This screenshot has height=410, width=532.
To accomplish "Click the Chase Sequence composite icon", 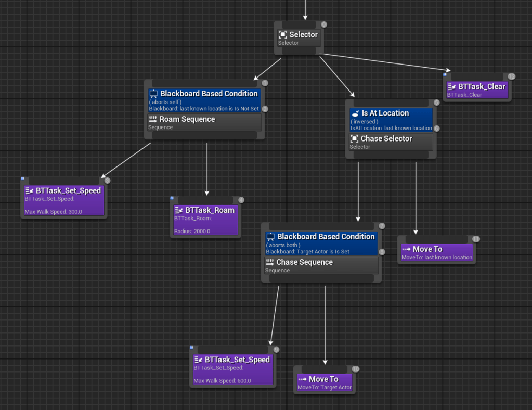I will coord(270,262).
